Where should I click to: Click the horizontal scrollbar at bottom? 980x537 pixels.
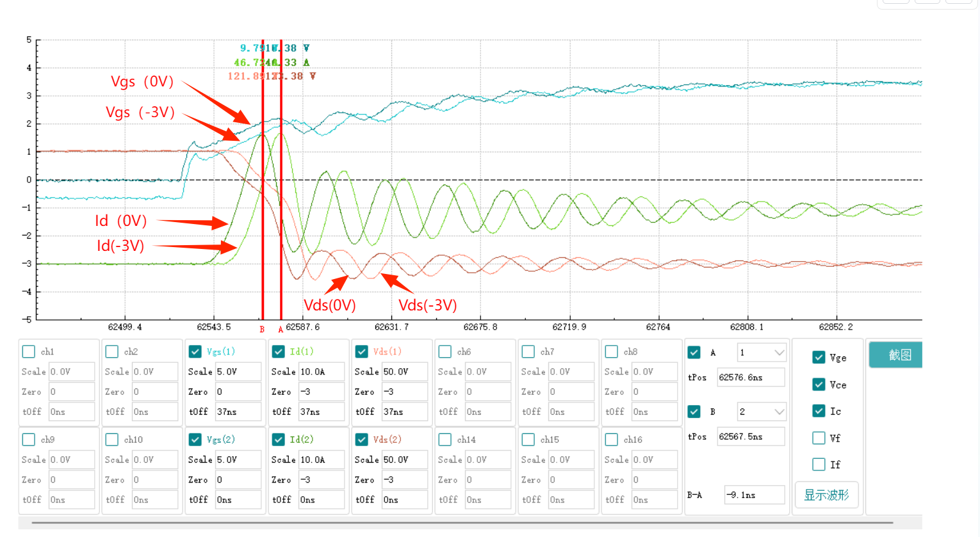pyautogui.click(x=461, y=523)
